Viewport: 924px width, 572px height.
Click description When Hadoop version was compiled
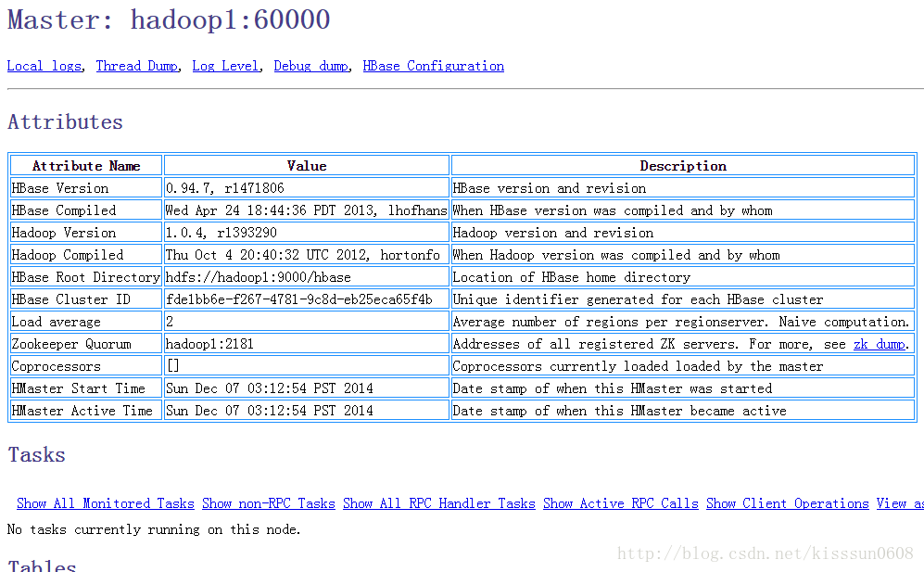pyautogui.click(x=683, y=255)
